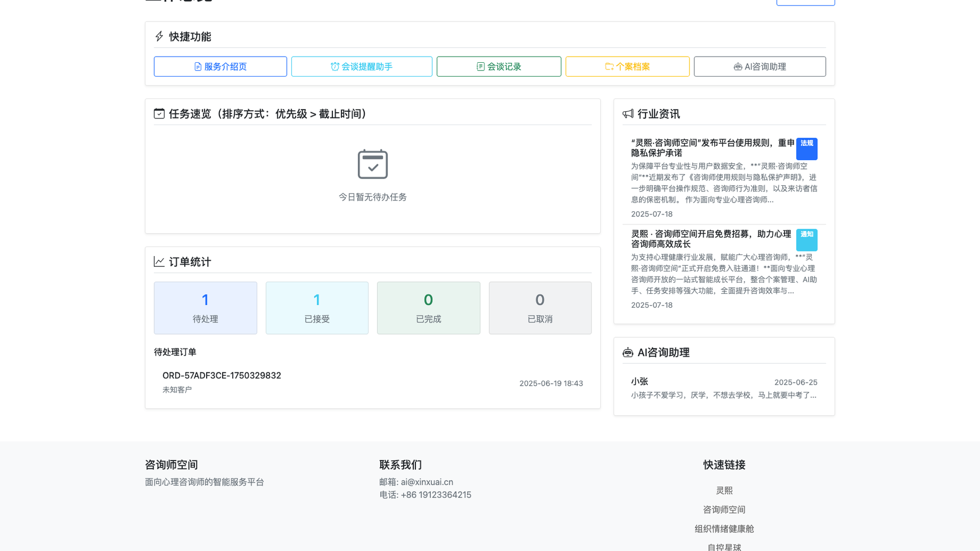
Task: Click the 小孩子不爱学习 conversation preview text
Action: [723, 395]
